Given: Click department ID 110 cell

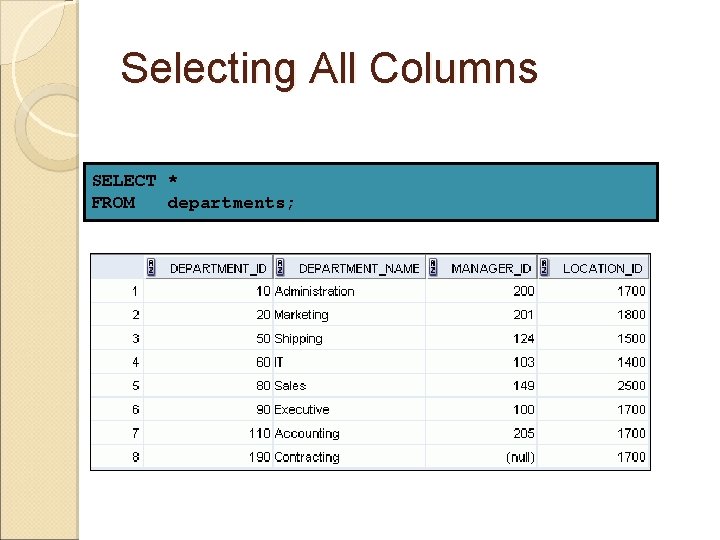Looking at the screenshot, I should pyautogui.click(x=208, y=433).
